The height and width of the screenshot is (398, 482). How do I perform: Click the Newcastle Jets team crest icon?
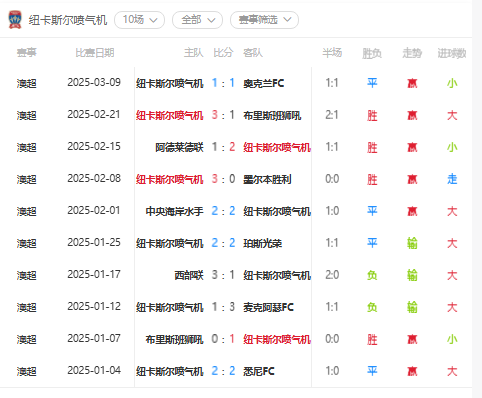[x=15, y=20]
